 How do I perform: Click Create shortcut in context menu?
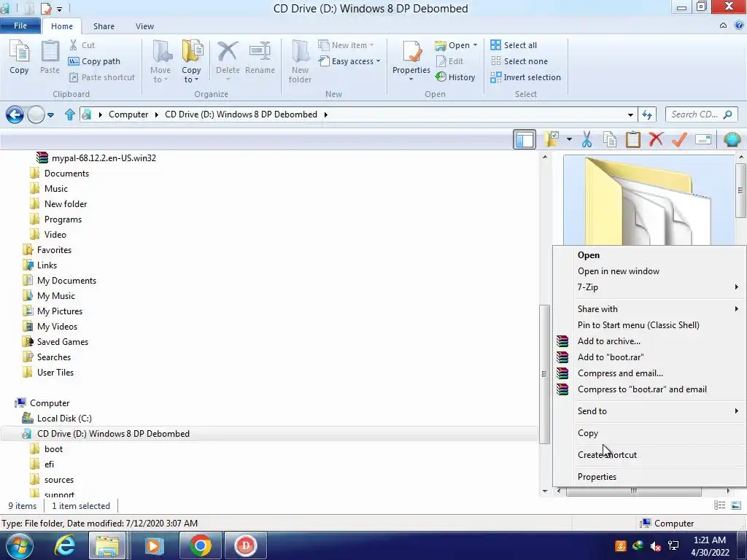(x=649, y=455)
